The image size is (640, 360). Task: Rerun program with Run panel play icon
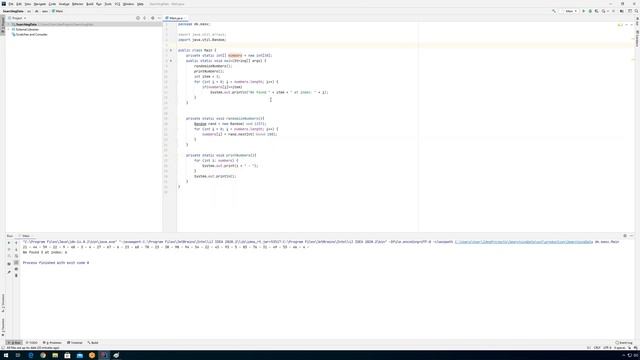(9, 243)
